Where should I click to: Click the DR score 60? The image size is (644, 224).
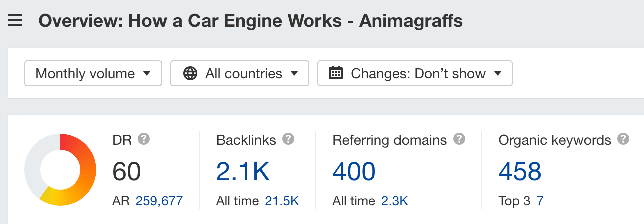(x=127, y=172)
